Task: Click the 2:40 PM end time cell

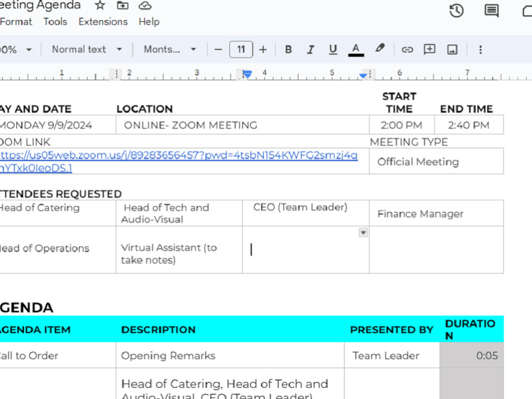Action: point(469,125)
